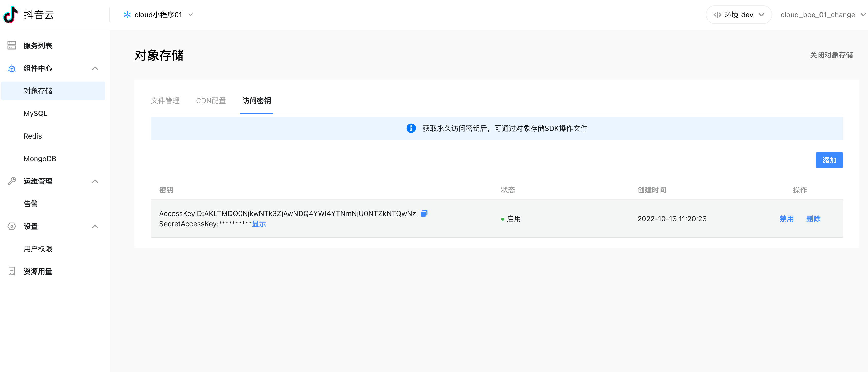The width and height of the screenshot is (868, 372).
Task: Collapse the 组件中心 sidebar section
Action: click(x=95, y=68)
